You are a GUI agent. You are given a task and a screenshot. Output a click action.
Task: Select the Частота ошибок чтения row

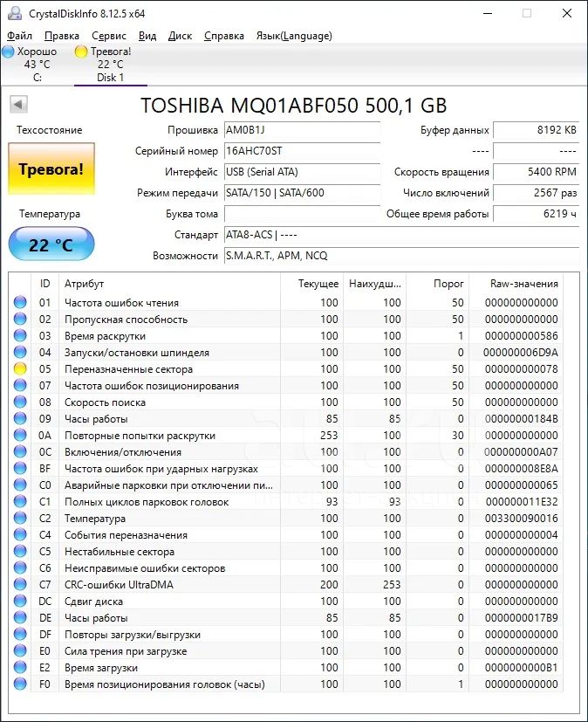[x=286, y=303]
